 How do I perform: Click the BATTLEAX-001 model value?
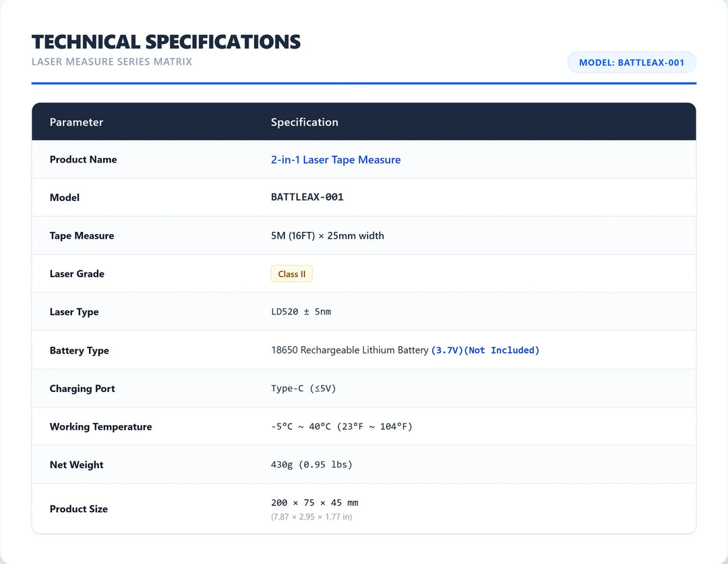coord(307,197)
